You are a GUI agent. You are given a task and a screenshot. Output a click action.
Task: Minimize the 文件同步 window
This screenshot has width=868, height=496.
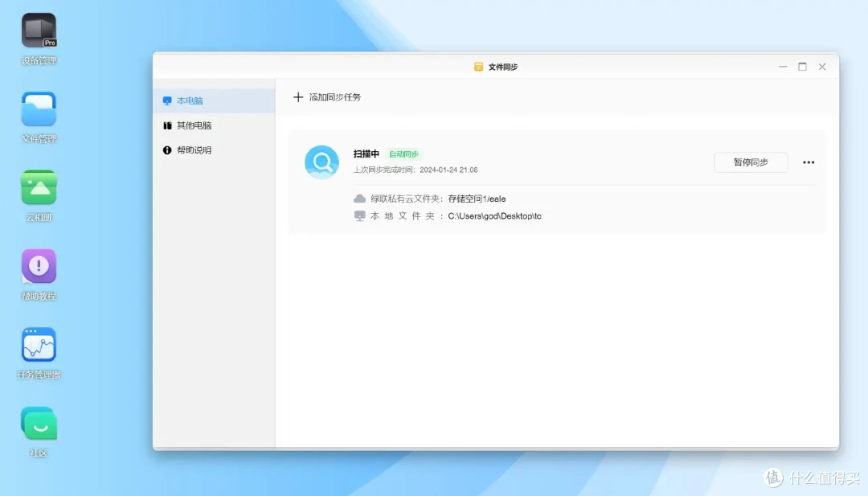783,67
